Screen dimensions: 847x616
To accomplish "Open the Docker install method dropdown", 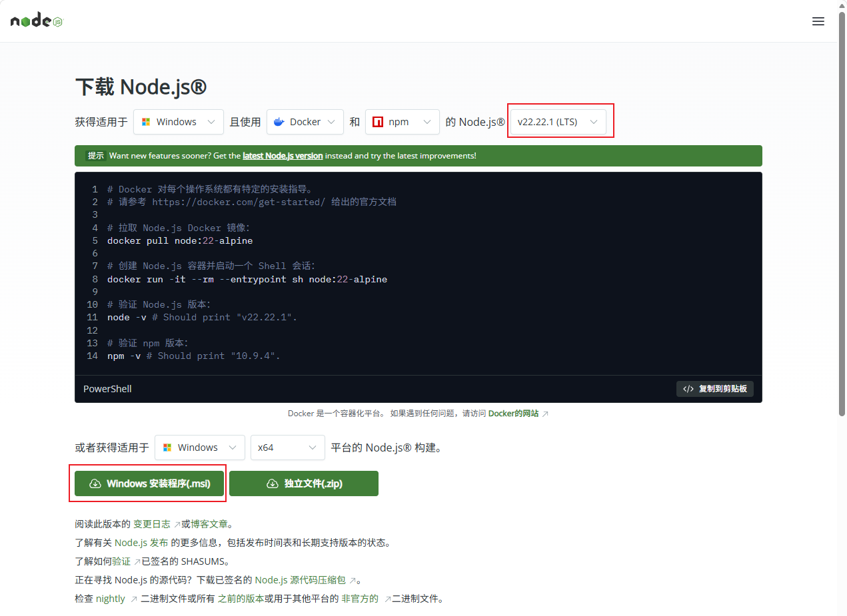I will click(x=305, y=122).
